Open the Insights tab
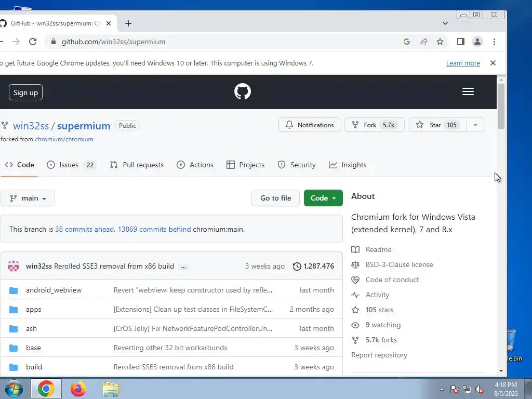 point(348,165)
